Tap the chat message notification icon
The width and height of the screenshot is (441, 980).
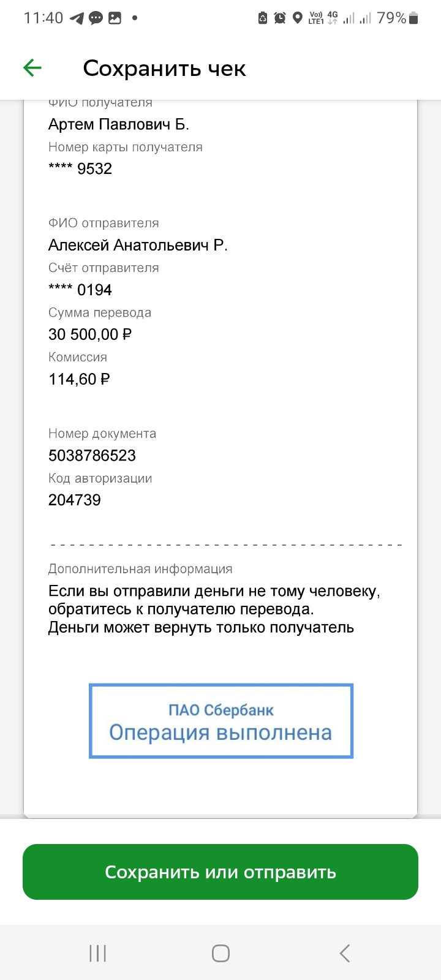click(96, 18)
